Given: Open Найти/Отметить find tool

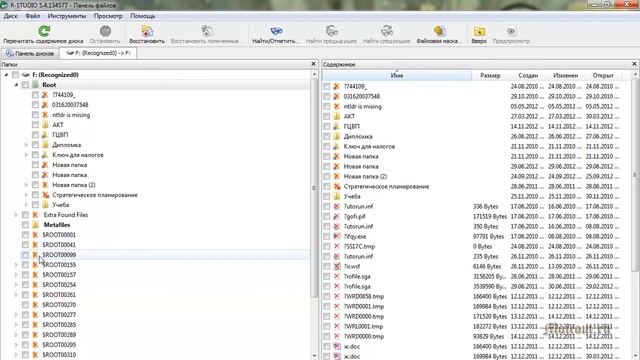Looking at the screenshot, I should click(276, 31).
